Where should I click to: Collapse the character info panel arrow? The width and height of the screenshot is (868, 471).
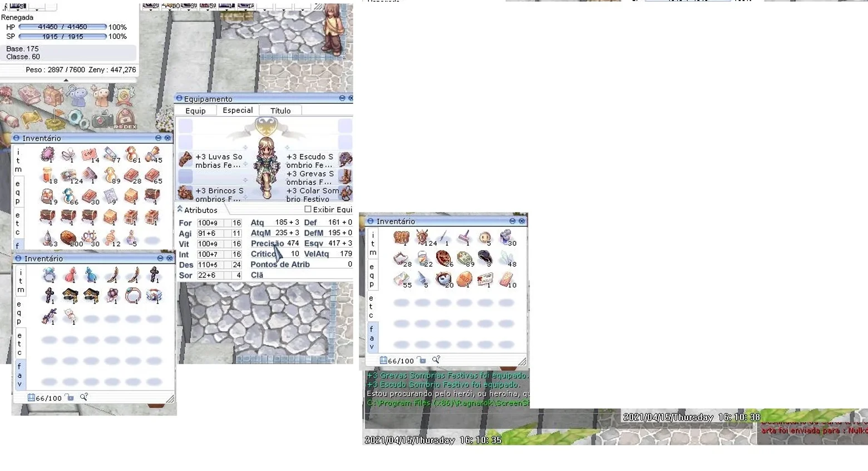(x=66, y=80)
